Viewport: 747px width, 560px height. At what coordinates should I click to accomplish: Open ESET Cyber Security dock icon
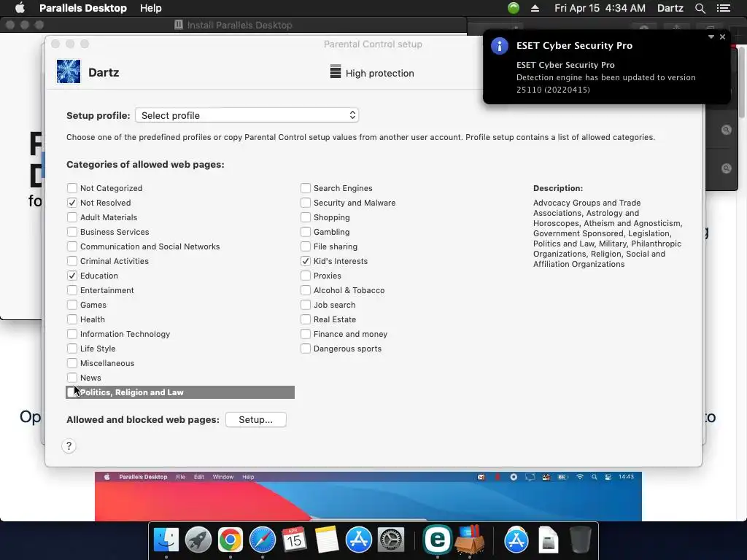437,540
